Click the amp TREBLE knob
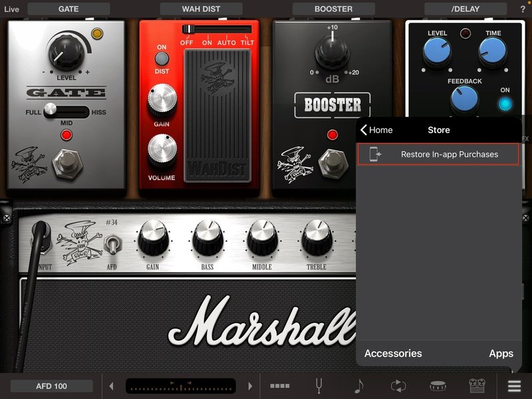The width and height of the screenshot is (532, 399). point(317,237)
